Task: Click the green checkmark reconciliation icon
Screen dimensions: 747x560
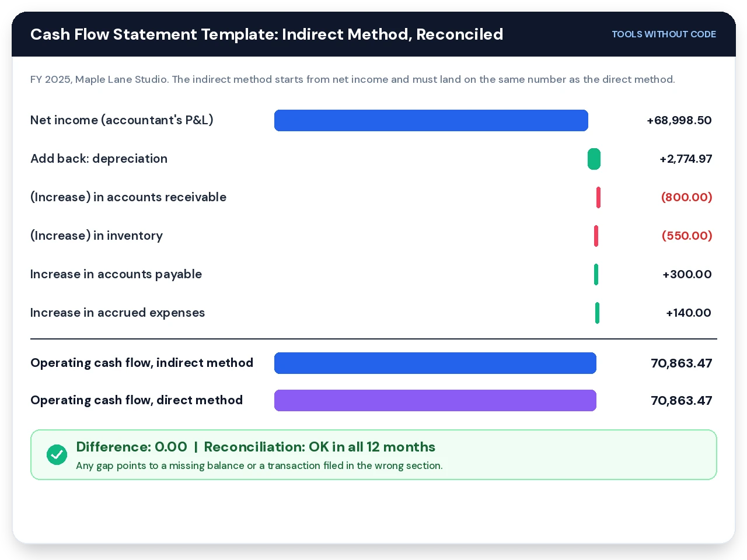Action: pos(57,454)
